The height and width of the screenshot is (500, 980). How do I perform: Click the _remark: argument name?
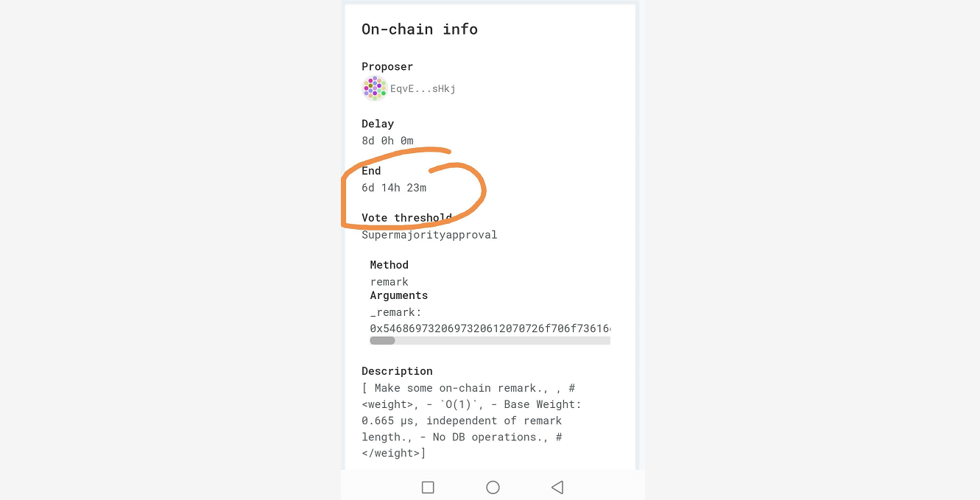tap(395, 312)
